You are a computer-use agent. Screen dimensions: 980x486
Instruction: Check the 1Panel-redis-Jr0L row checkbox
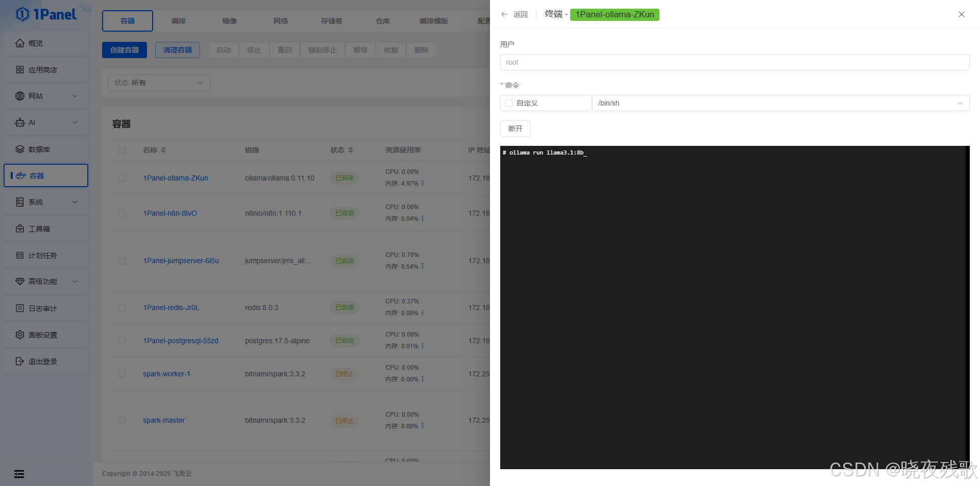pyautogui.click(x=122, y=308)
